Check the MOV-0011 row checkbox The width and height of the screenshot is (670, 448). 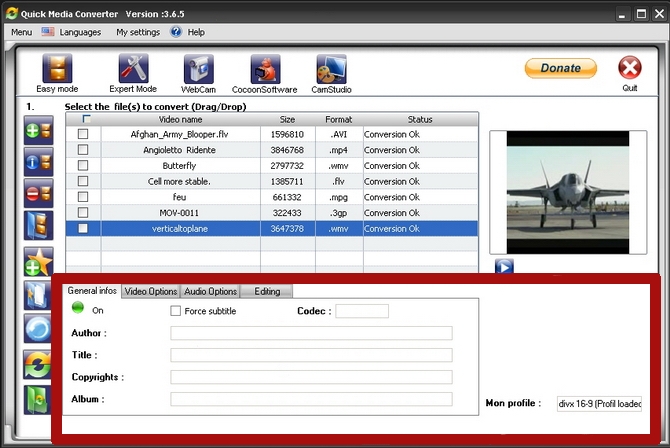tap(83, 212)
